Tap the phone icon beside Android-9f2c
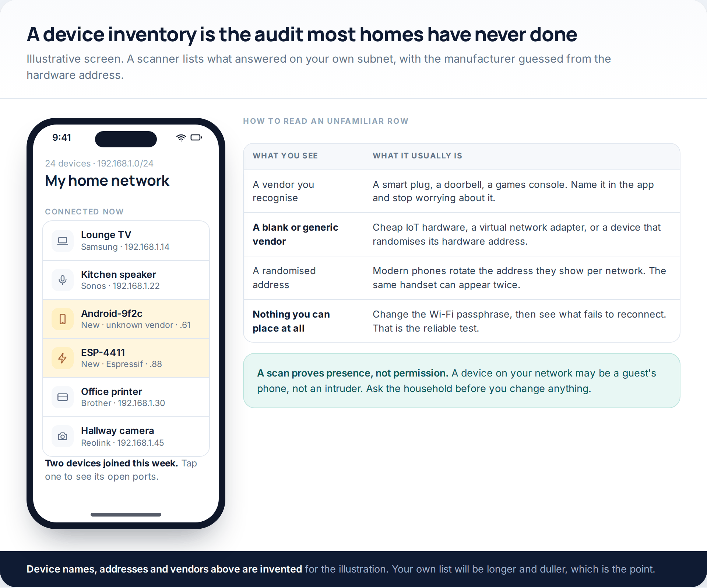 63,319
